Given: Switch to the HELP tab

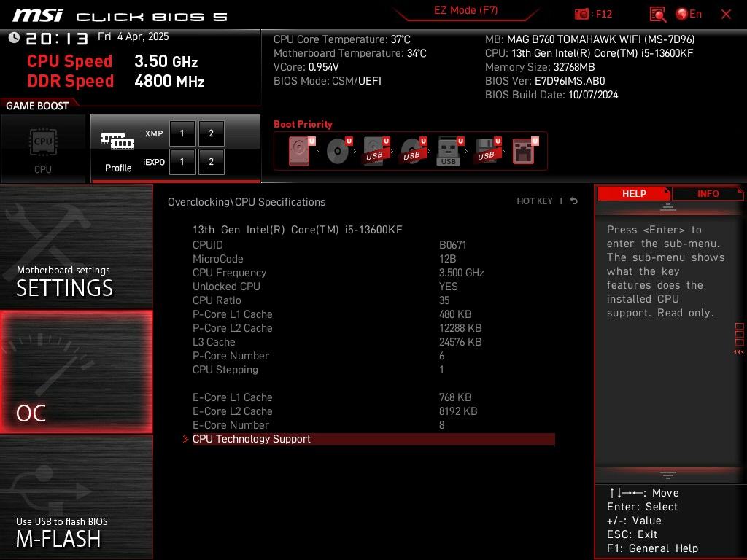Looking at the screenshot, I should pyautogui.click(x=634, y=194).
